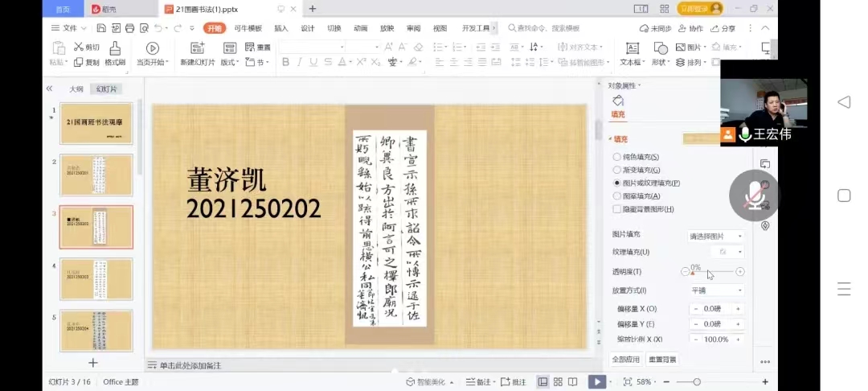
Task: Expand the File (文件) menu
Action: point(68,28)
